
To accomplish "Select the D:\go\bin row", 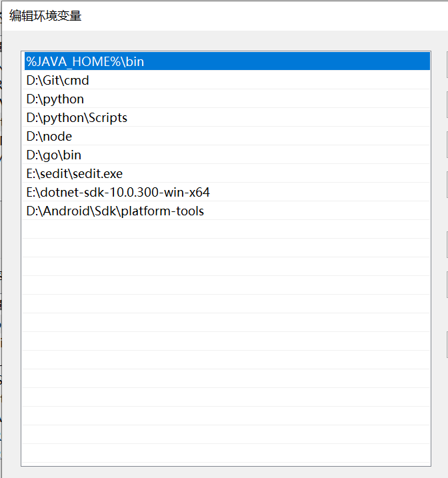I will [x=226, y=155].
